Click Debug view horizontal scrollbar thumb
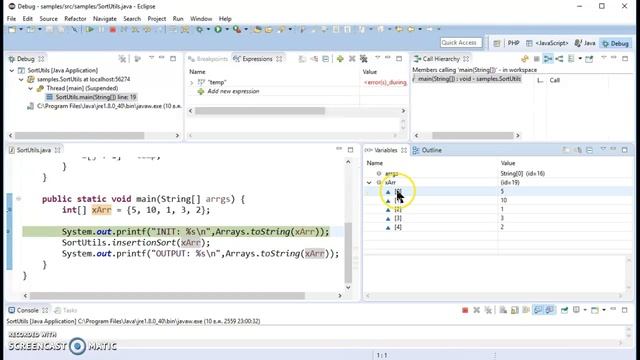The width and height of the screenshot is (640, 360). (x=79, y=136)
